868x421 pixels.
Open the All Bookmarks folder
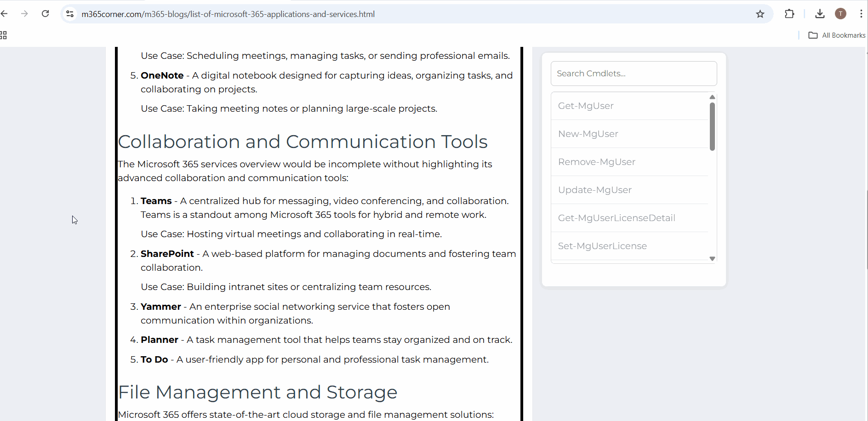(x=837, y=35)
